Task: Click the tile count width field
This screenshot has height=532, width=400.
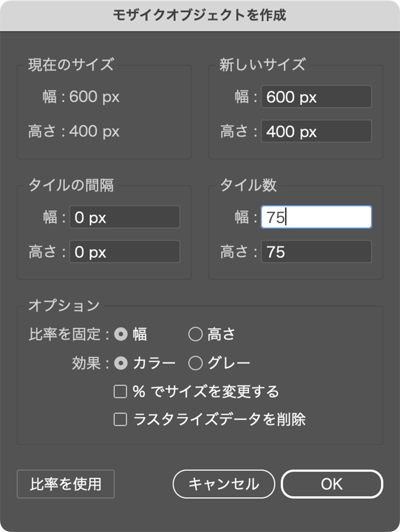Action: [316, 218]
